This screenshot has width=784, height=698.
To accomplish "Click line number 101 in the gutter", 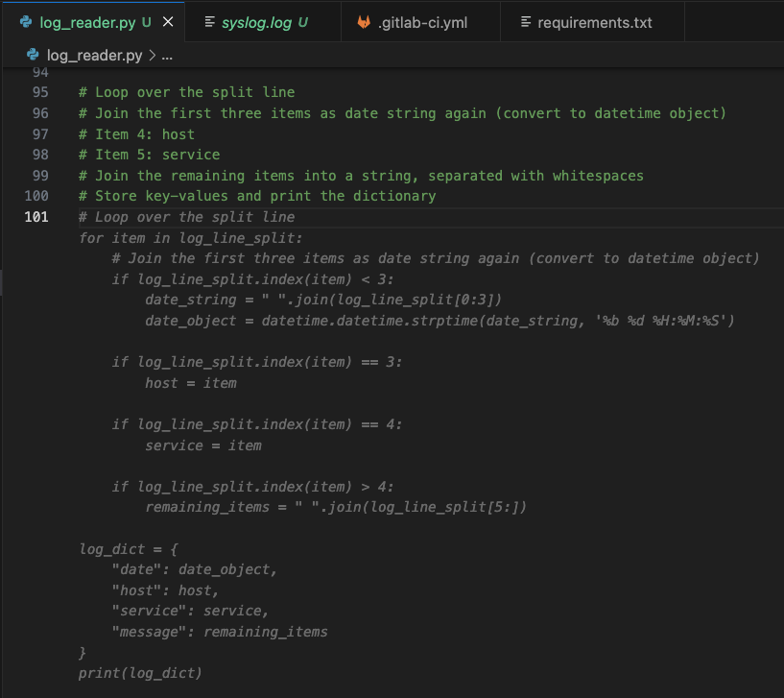I will [x=36, y=216].
